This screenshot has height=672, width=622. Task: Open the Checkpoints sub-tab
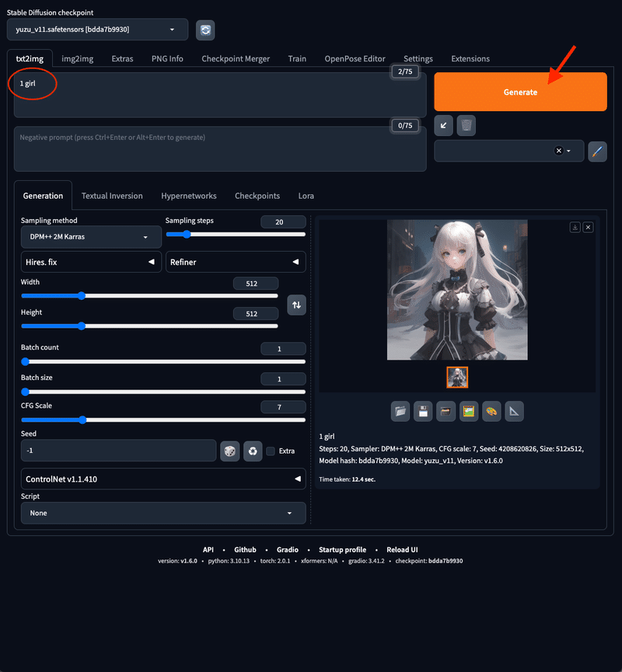pyautogui.click(x=257, y=196)
